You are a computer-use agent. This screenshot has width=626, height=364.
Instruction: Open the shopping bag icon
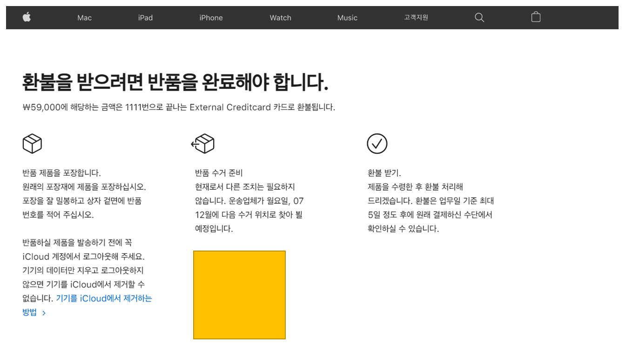[x=536, y=17]
